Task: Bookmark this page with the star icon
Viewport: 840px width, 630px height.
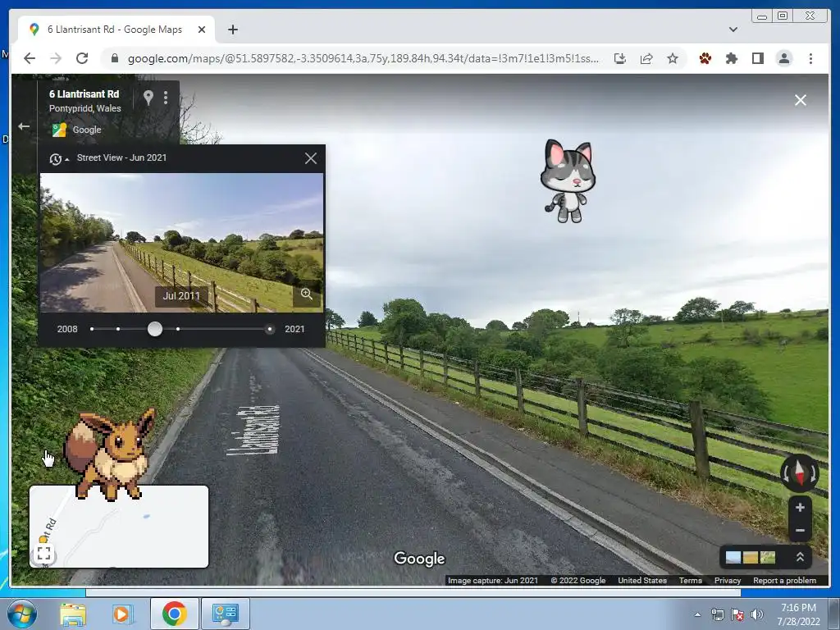Action: click(673, 58)
